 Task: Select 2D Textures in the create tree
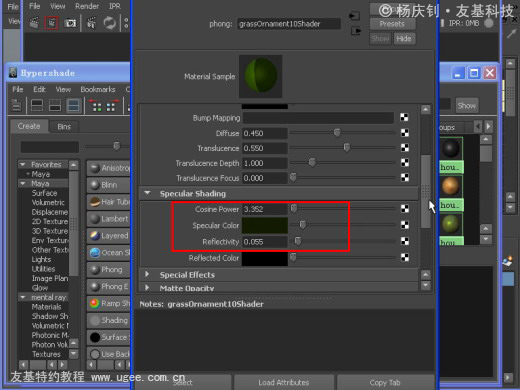tap(50, 221)
